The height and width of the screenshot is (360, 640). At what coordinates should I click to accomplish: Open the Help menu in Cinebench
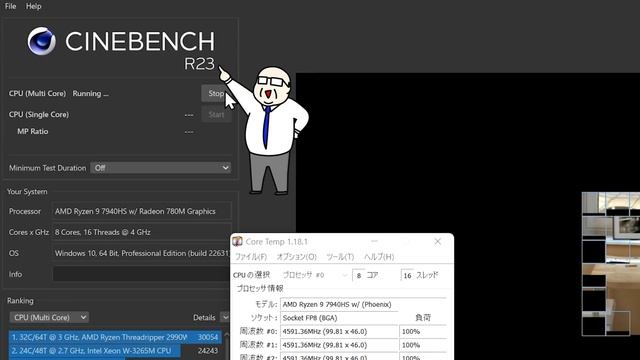tap(33, 6)
